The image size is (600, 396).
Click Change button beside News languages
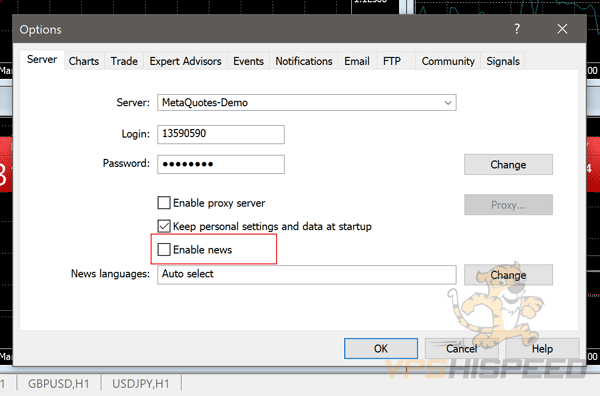(508, 275)
